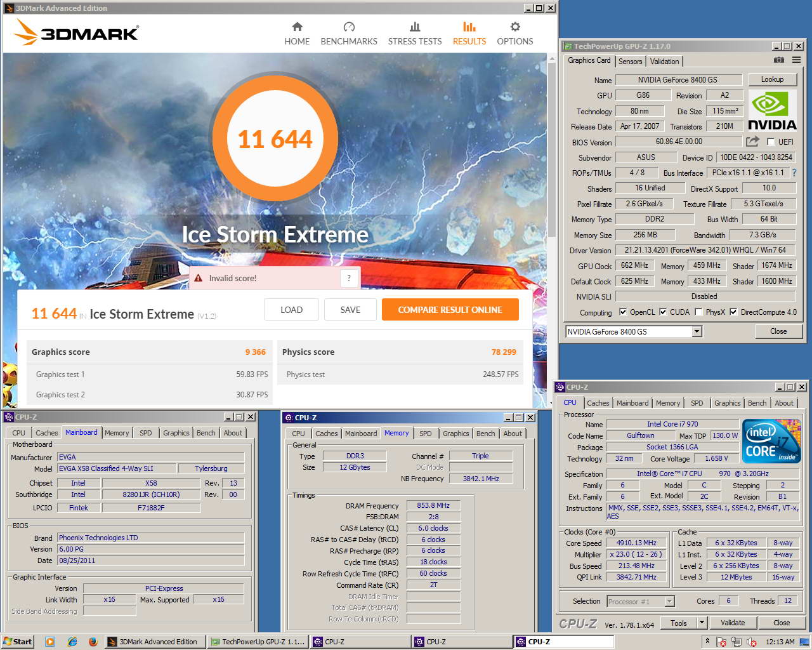This screenshot has height=650, width=812.
Task: Click LOAD button in 3DMark
Action: click(291, 310)
